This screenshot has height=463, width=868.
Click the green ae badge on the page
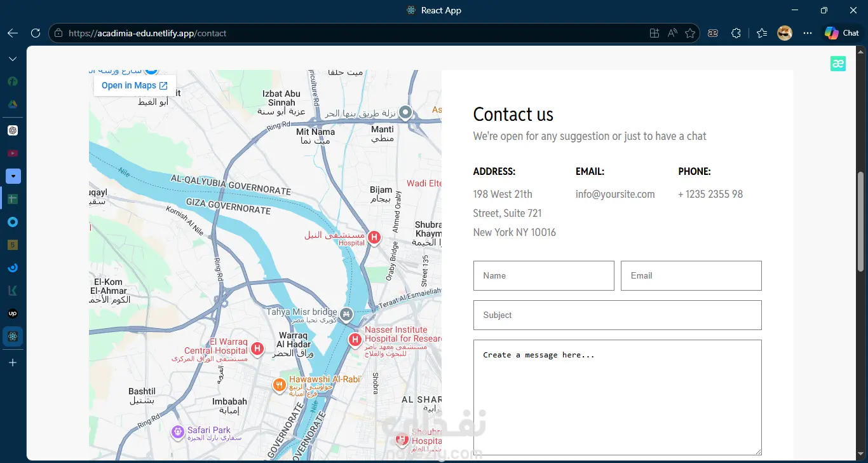(838, 64)
